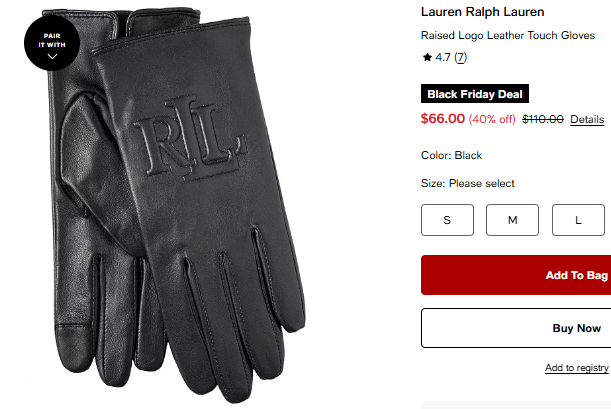This screenshot has width=611, height=409.
Task: Click the Color: Black label
Action: click(451, 155)
